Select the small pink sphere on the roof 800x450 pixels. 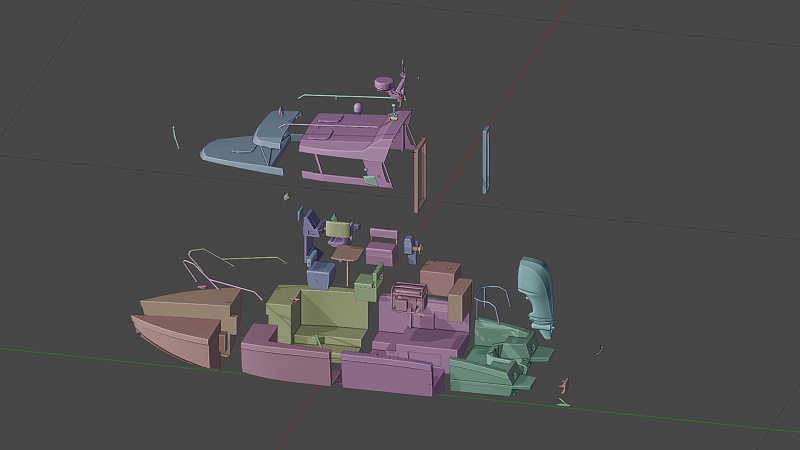(x=358, y=107)
